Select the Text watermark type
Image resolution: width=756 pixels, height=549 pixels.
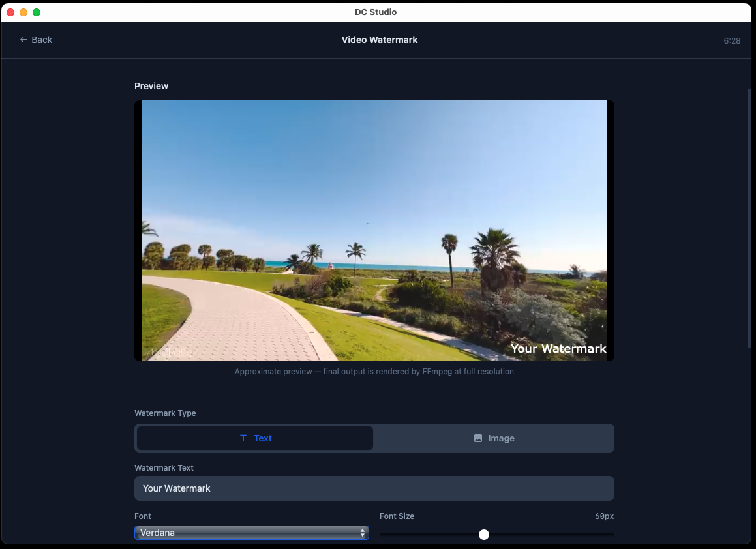pos(254,438)
